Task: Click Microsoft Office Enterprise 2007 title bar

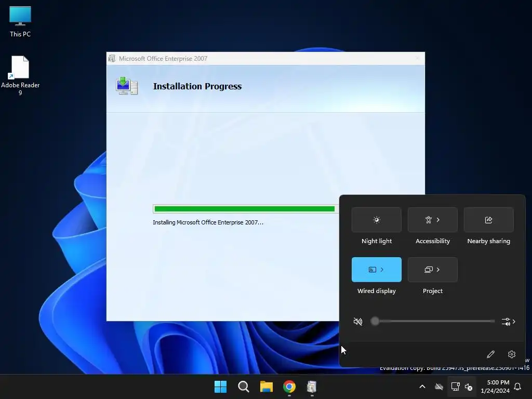Action: (265, 58)
